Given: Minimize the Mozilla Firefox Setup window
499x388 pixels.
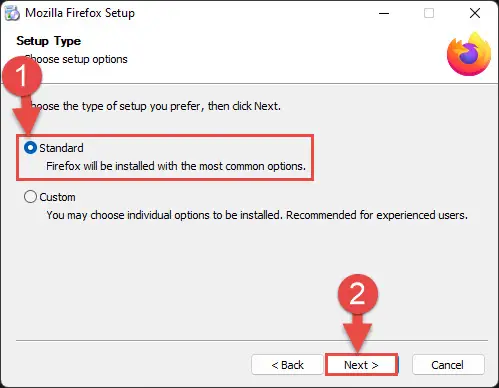Looking at the screenshot, I should click(384, 13).
